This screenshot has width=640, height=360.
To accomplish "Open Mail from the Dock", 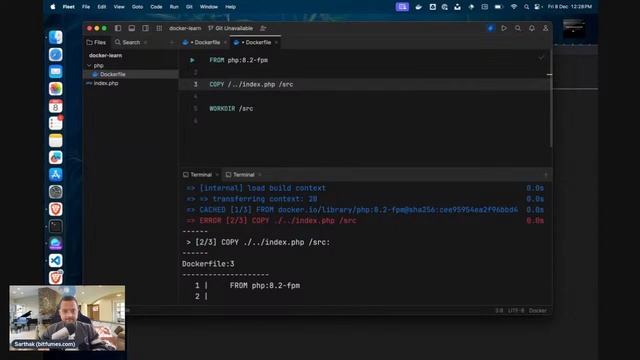I will point(56,71).
